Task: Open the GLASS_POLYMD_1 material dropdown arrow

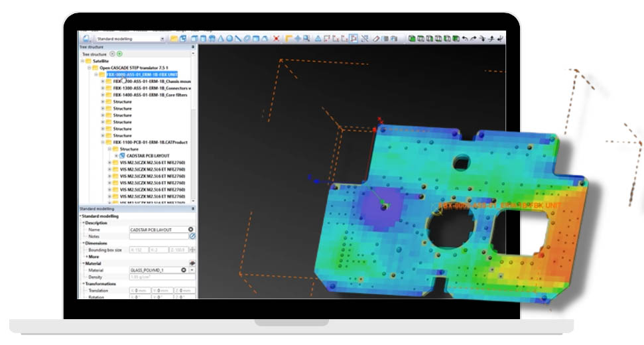Action: point(192,271)
